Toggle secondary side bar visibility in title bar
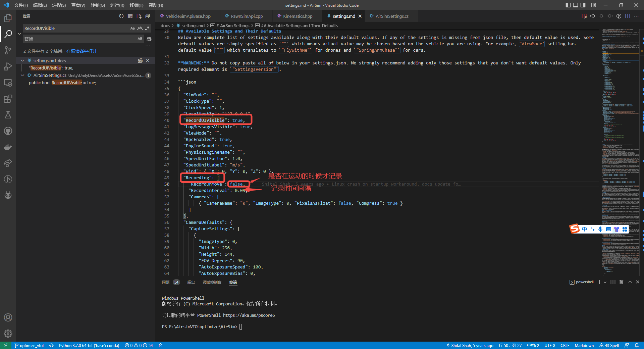The image size is (644, 349). [x=583, y=5]
